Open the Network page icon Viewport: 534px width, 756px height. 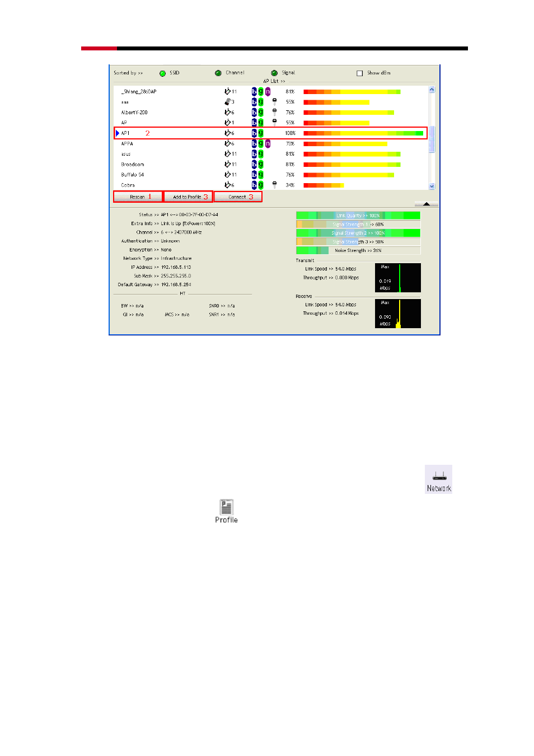click(439, 479)
